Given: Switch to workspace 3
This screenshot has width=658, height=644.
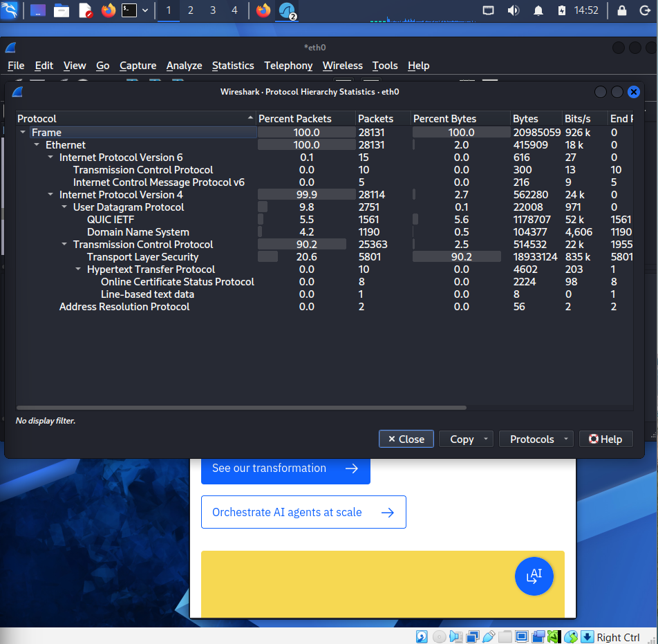Looking at the screenshot, I should point(213,10).
